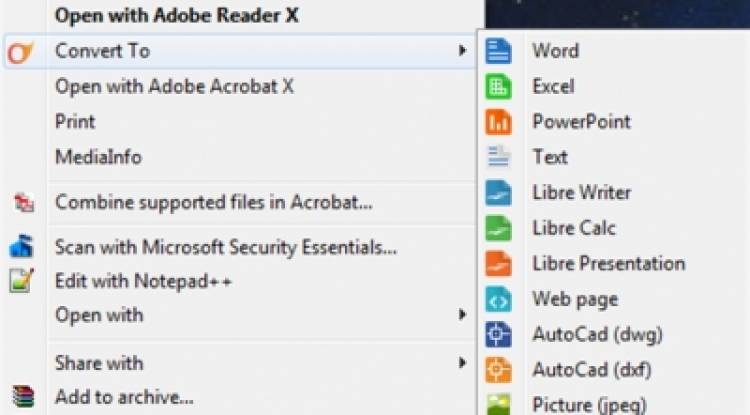Click the blue Word document icon
Screen dimensions: 750x415
pos(498,51)
